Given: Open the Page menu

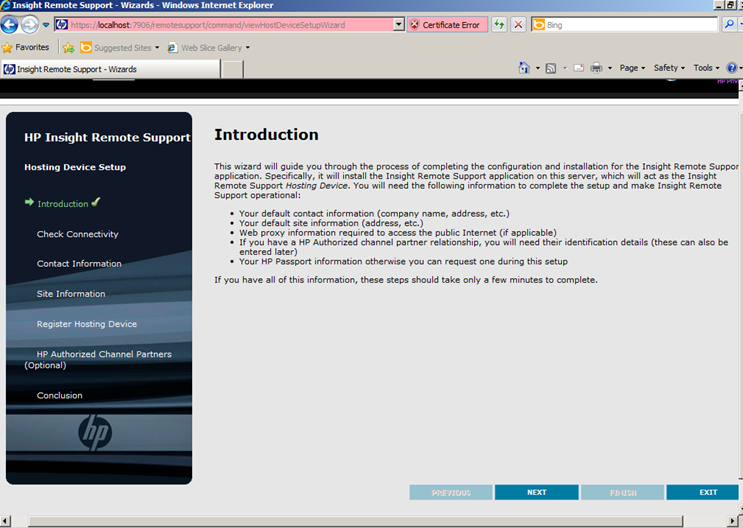Looking at the screenshot, I should coord(632,68).
